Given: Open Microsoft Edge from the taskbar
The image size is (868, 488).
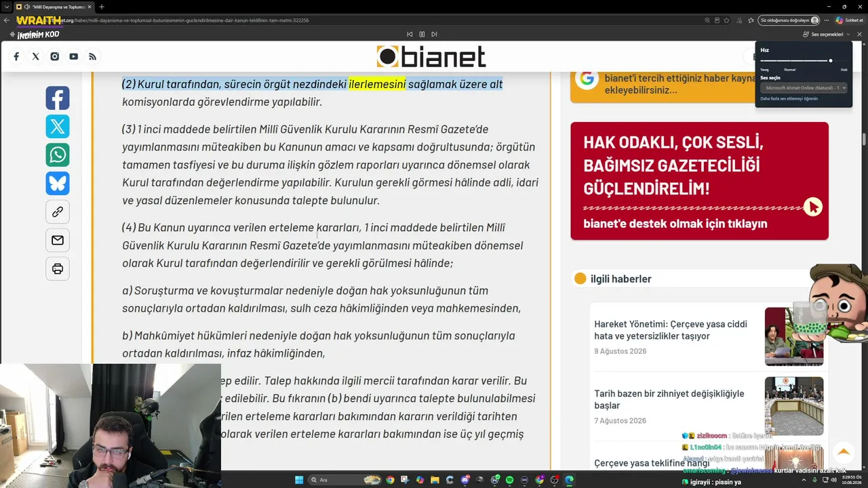Looking at the screenshot, I should (569, 480).
